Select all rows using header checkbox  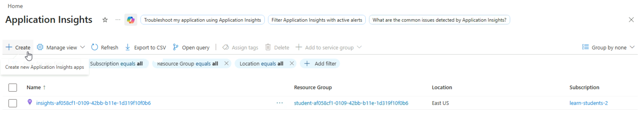click(x=12, y=87)
